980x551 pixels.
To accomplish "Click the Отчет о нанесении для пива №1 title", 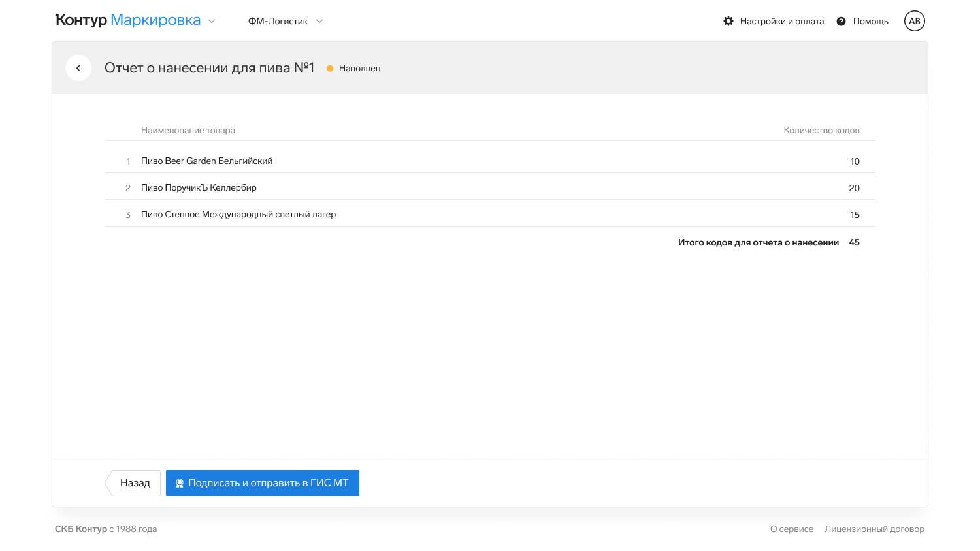I will [x=210, y=68].
